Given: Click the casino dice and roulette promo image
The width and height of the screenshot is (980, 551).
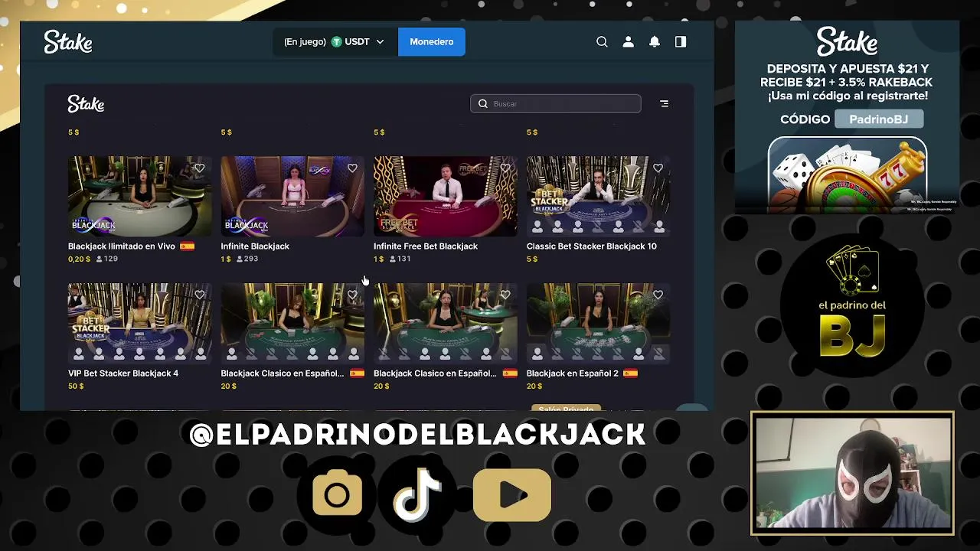Looking at the screenshot, I should pyautogui.click(x=847, y=174).
